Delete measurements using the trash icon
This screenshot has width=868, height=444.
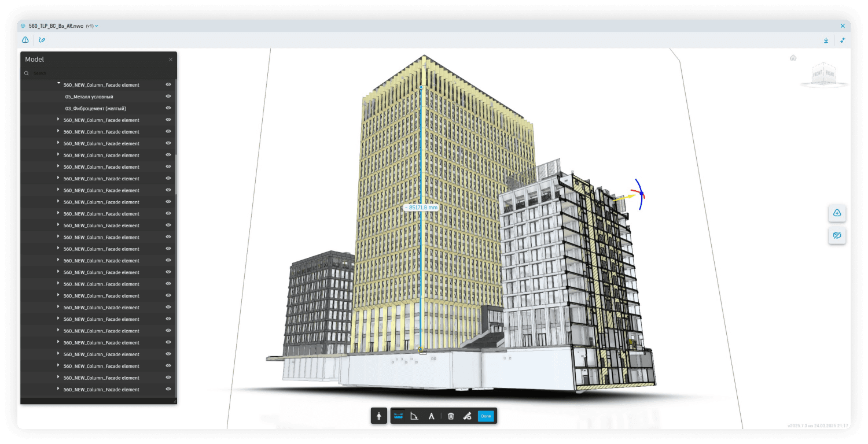click(x=451, y=416)
